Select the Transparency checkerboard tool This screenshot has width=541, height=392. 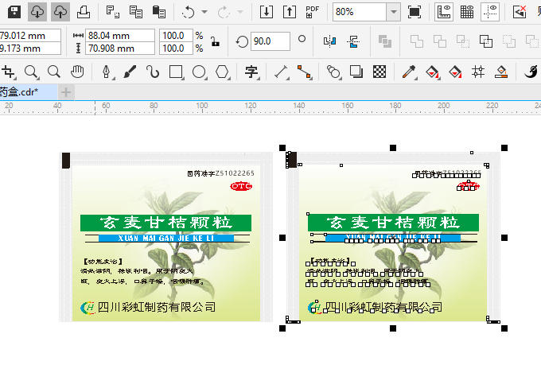[379, 72]
